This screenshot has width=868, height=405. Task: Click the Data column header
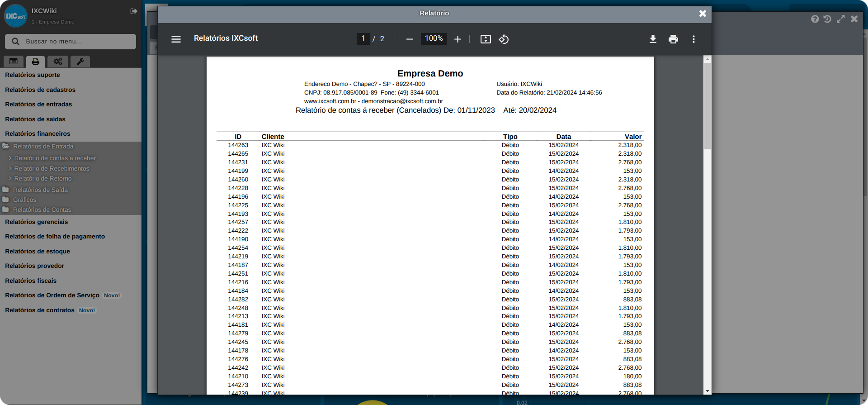tap(563, 137)
